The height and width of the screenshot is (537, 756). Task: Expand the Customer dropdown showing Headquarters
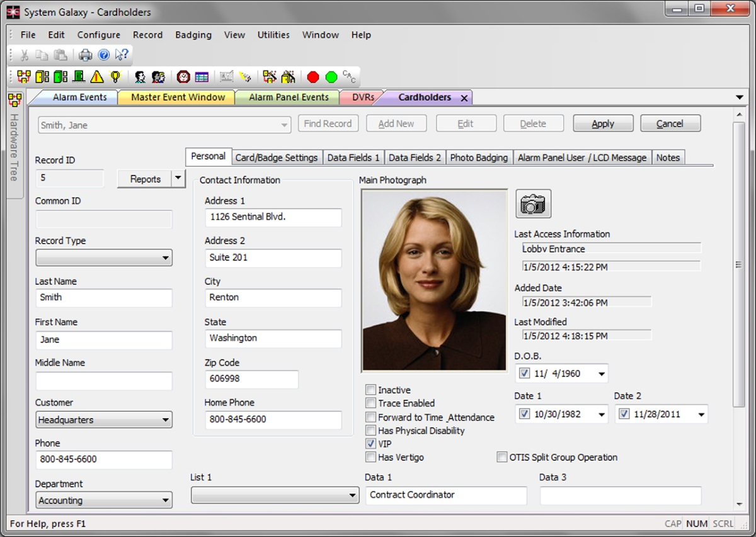pos(104,420)
